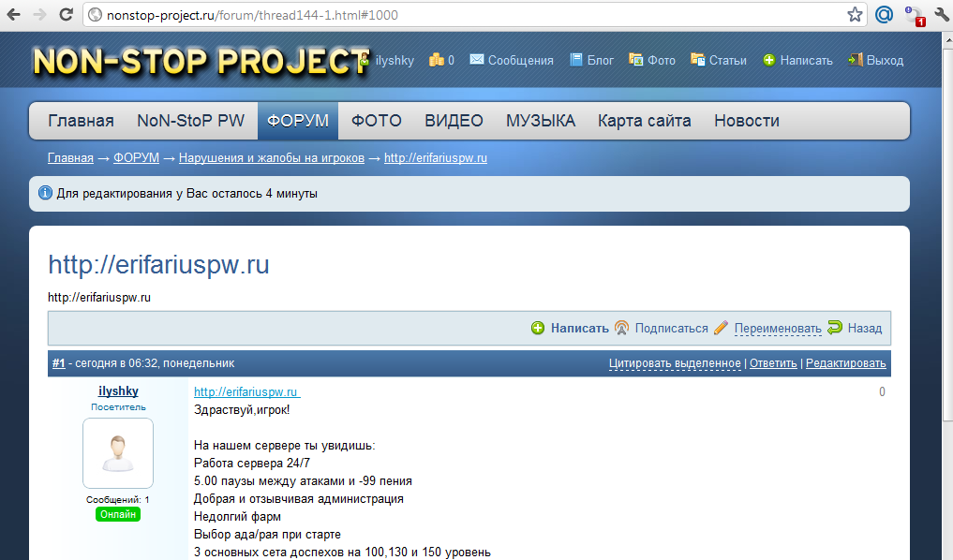
Task: Click Переименовать to rename thread
Action: pos(778,329)
